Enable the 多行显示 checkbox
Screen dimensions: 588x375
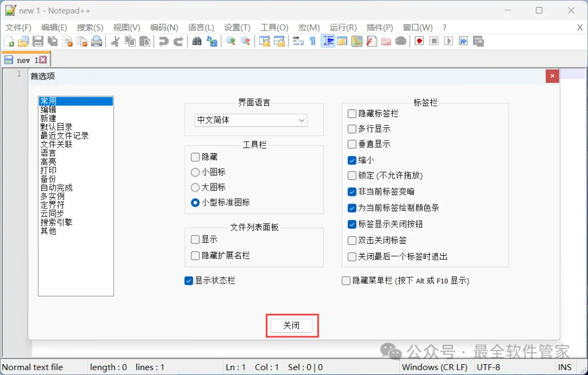point(352,129)
